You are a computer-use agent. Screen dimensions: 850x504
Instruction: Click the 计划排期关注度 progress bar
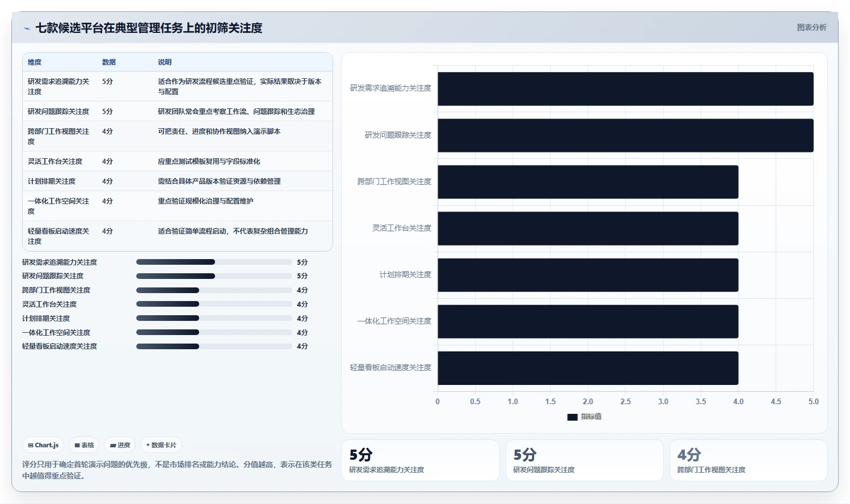(214, 318)
